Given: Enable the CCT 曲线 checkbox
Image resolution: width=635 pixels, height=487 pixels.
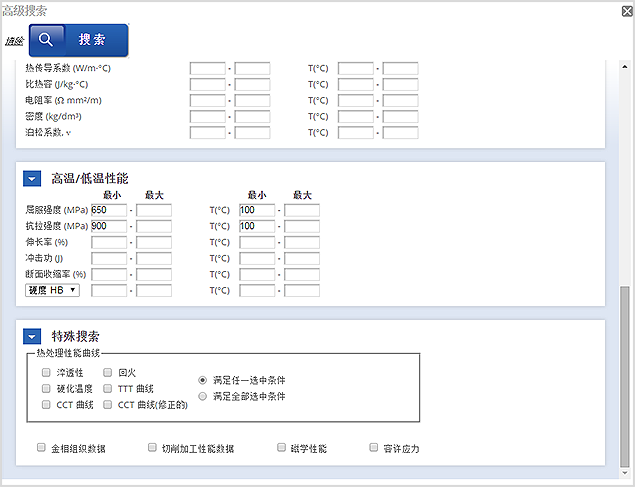Looking at the screenshot, I should tap(46, 405).
